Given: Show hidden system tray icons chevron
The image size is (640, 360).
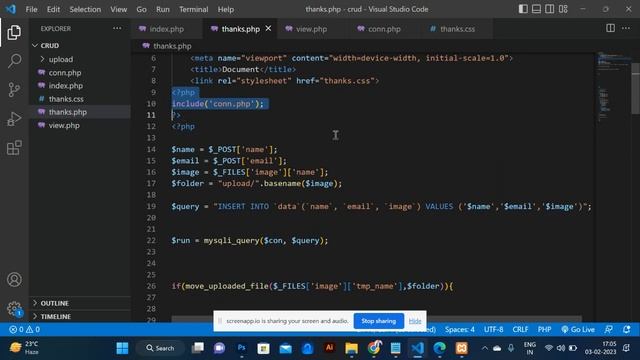Looking at the screenshot, I should coord(484,348).
